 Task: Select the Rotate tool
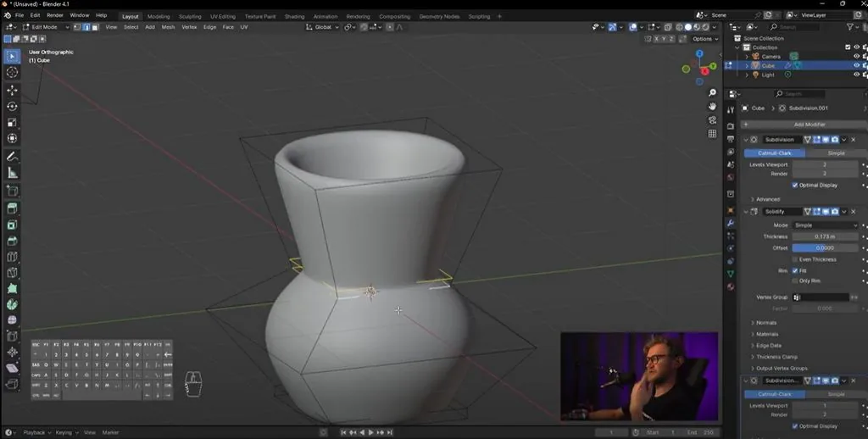[x=12, y=106]
